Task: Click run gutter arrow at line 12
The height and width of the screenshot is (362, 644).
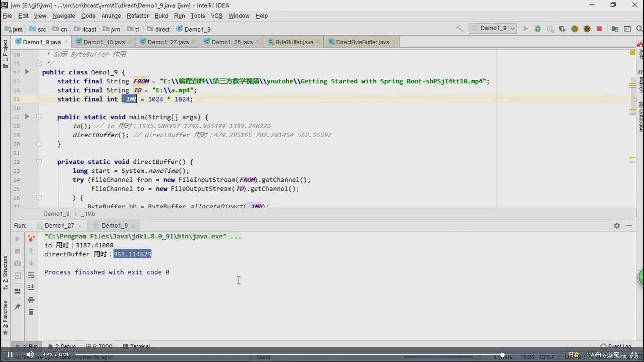Action: click(27, 72)
